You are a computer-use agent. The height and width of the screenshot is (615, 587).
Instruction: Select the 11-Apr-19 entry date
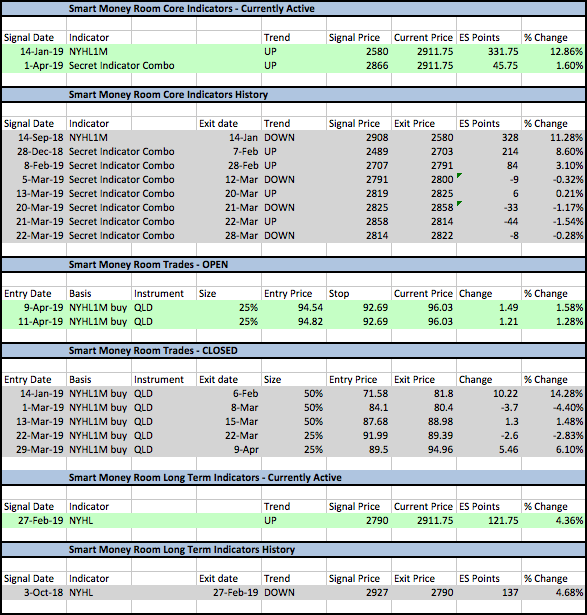tap(41, 322)
